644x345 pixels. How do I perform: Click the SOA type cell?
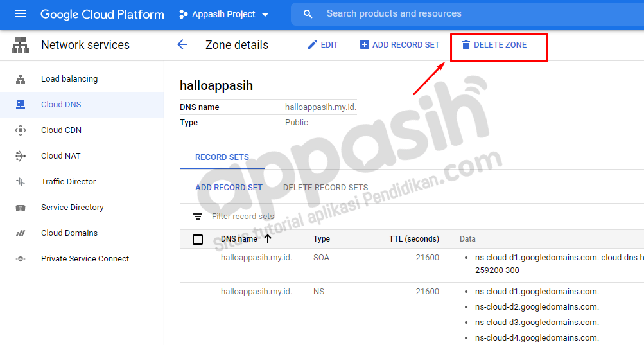pyautogui.click(x=321, y=258)
